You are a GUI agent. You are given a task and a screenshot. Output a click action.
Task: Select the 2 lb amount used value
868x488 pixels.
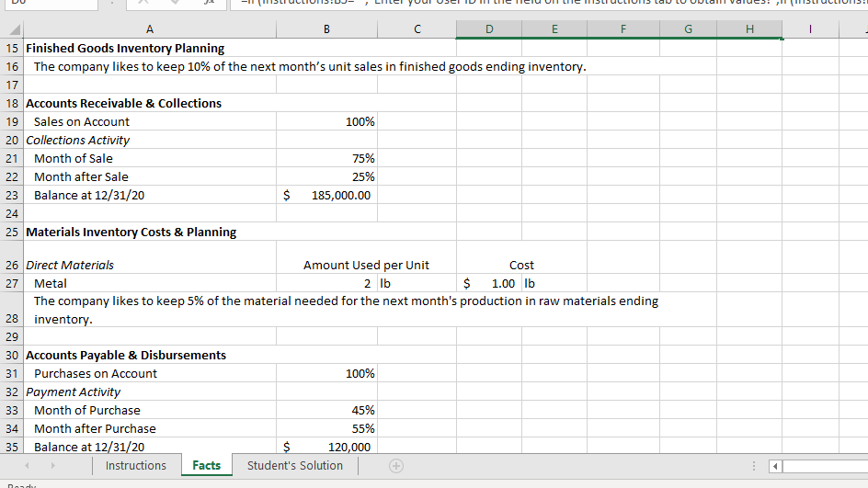point(326,283)
